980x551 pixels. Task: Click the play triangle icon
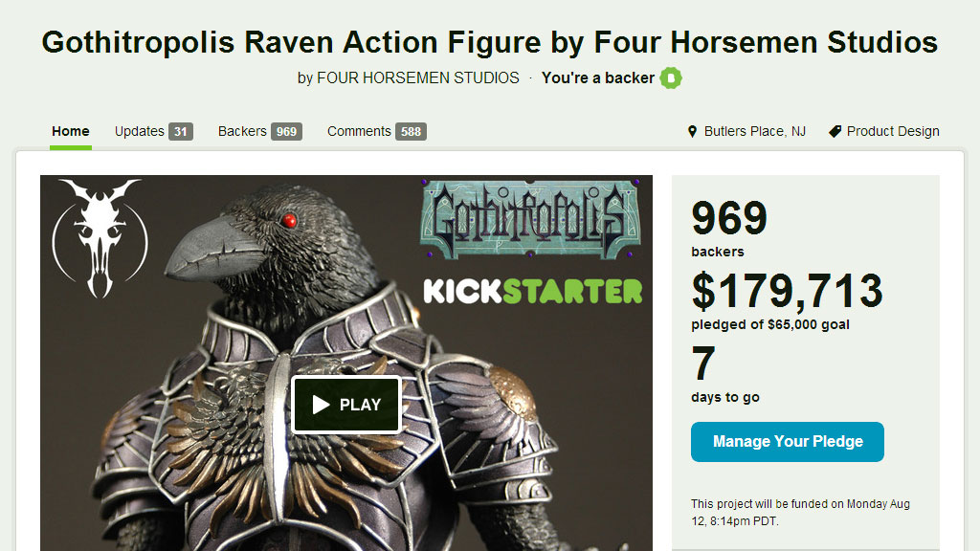pos(321,405)
